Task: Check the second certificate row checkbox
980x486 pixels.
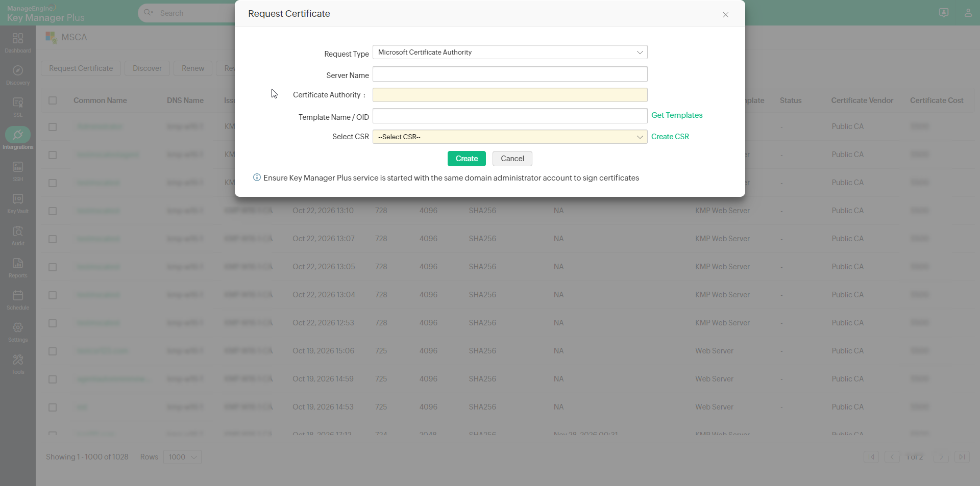Action: pos(53,155)
